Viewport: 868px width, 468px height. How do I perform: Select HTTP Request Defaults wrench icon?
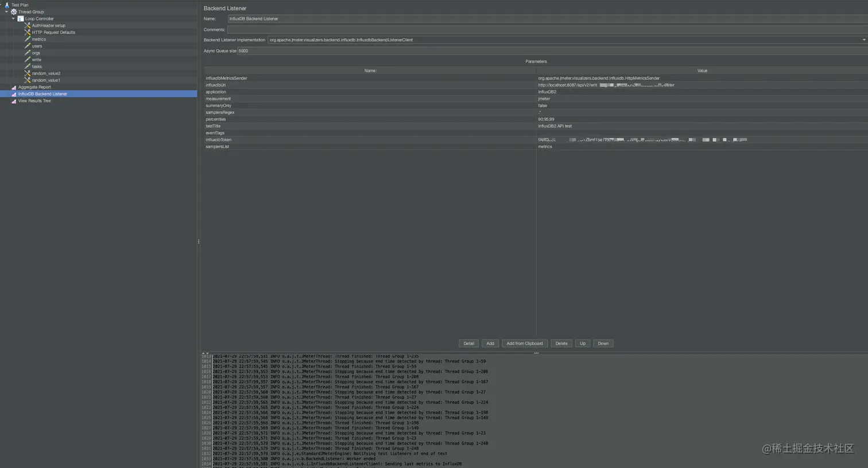coord(28,32)
